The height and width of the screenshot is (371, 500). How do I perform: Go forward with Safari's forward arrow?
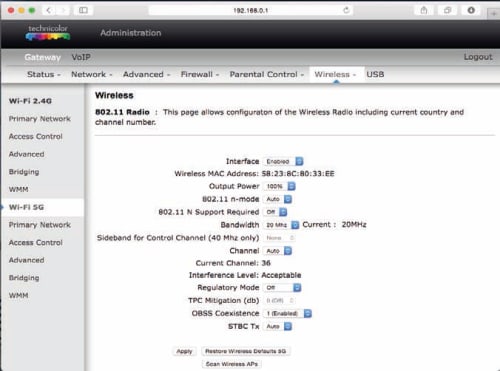pos(63,10)
